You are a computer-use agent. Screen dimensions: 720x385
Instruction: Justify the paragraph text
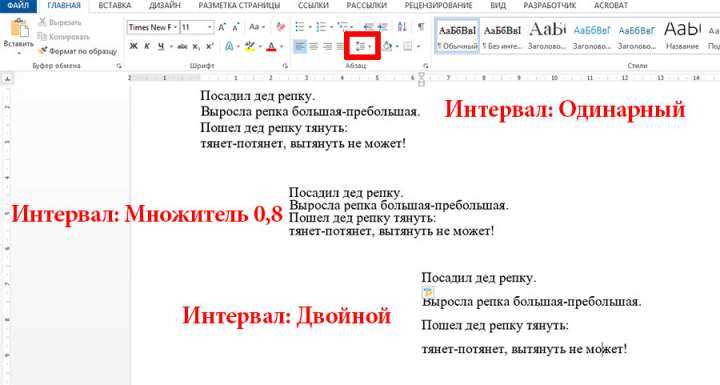click(x=340, y=46)
